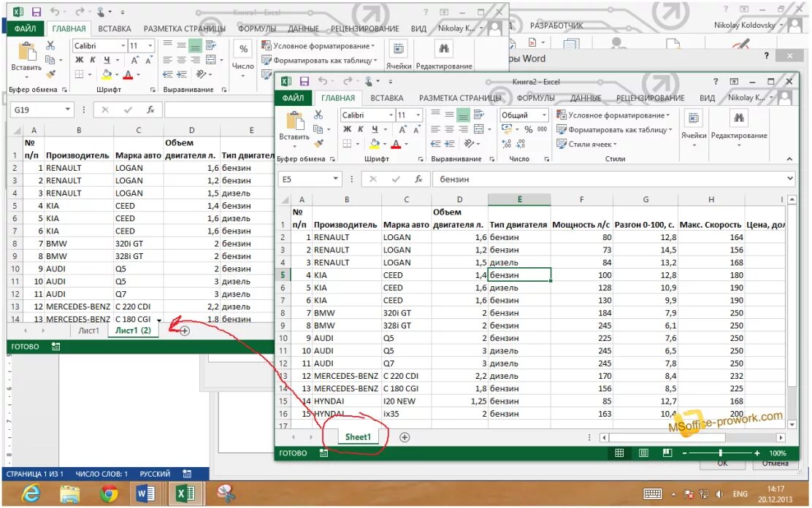Select Лист1 (2) sheet tab in Книга1
812x508 pixels.
pyautogui.click(x=133, y=331)
